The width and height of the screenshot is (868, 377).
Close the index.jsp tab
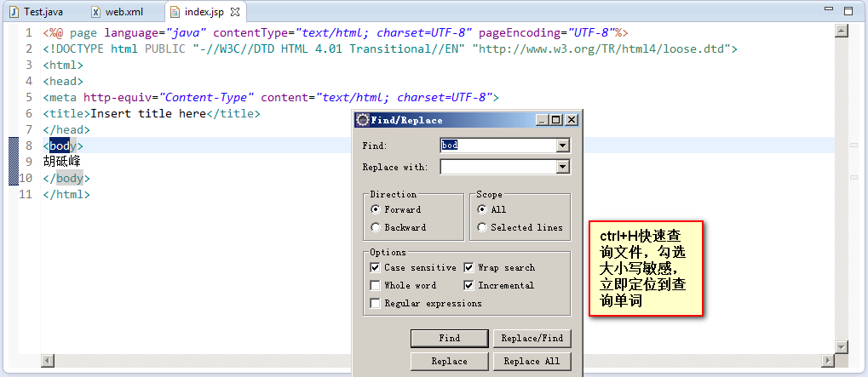coord(236,13)
